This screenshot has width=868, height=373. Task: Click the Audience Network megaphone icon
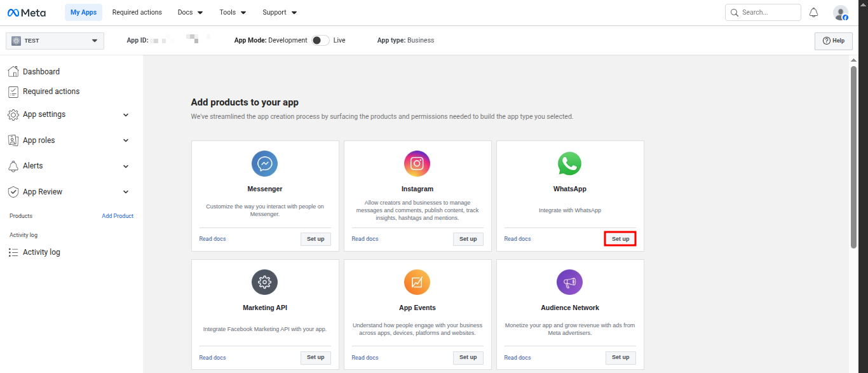point(569,282)
